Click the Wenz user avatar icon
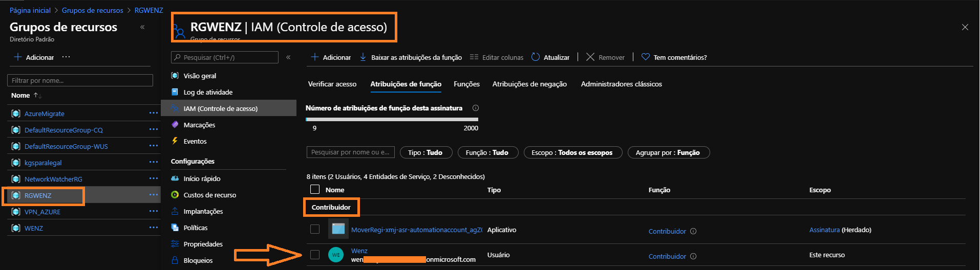The width and height of the screenshot is (980, 270). (x=336, y=255)
